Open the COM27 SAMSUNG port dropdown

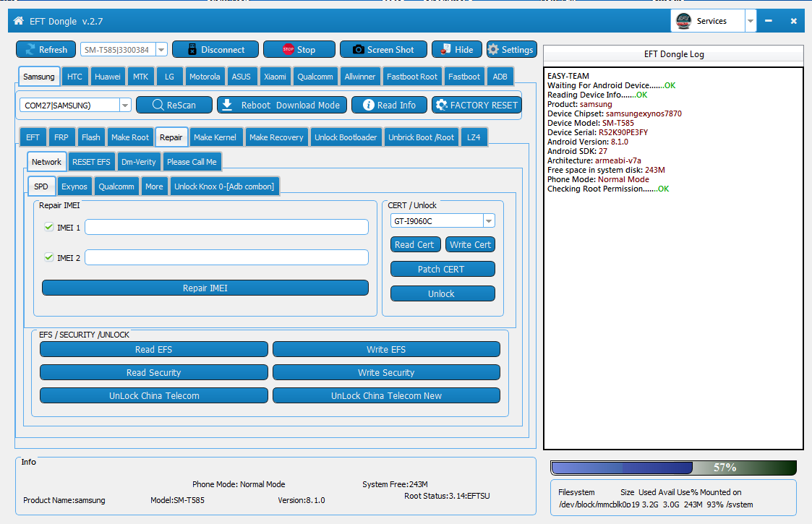coord(125,105)
